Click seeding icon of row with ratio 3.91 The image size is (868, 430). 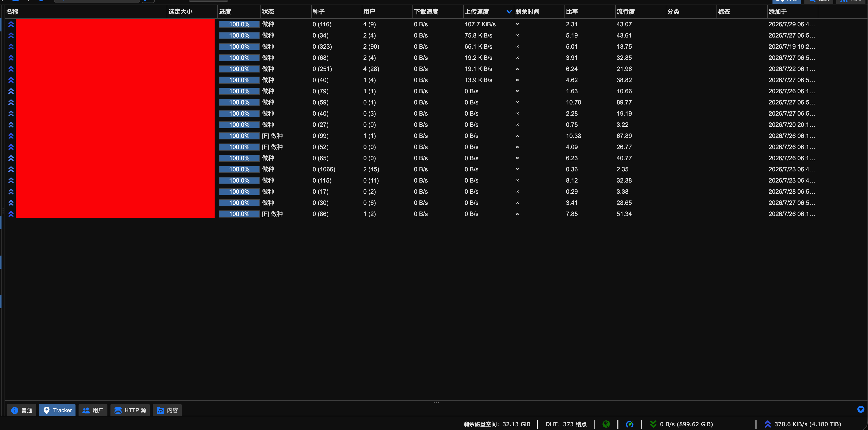click(x=11, y=58)
